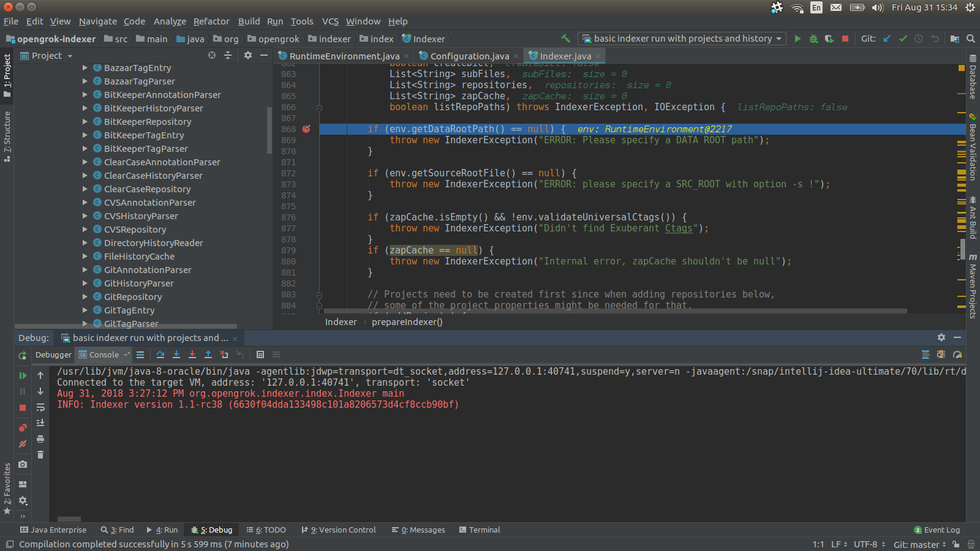Image resolution: width=980 pixels, height=551 pixels.
Task: Open the Version Control tool window
Action: click(338, 530)
